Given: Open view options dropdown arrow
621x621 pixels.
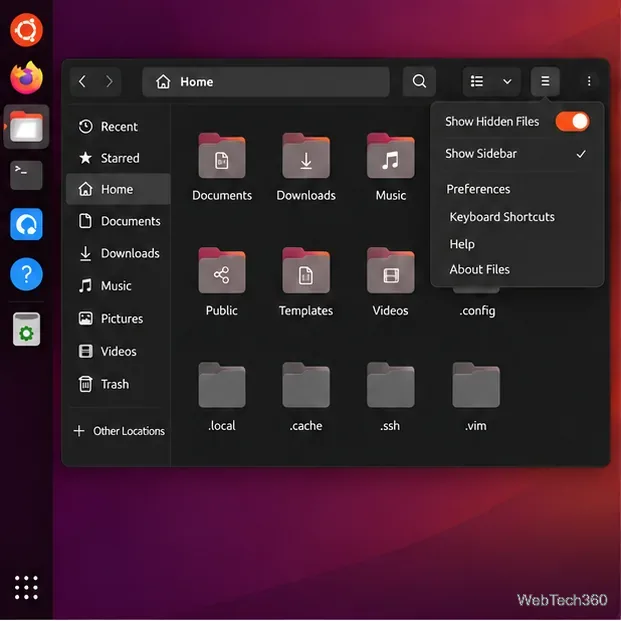Looking at the screenshot, I should [507, 82].
